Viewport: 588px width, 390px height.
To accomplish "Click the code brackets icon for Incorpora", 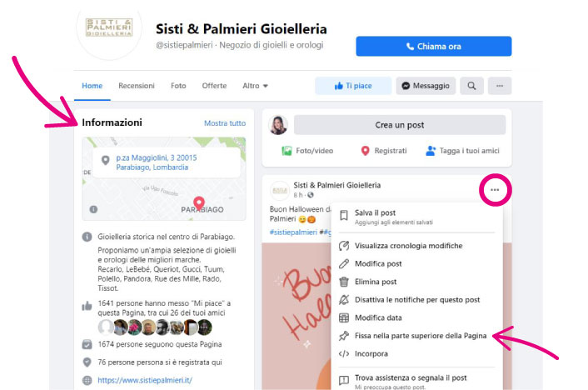I will click(344, 354).
